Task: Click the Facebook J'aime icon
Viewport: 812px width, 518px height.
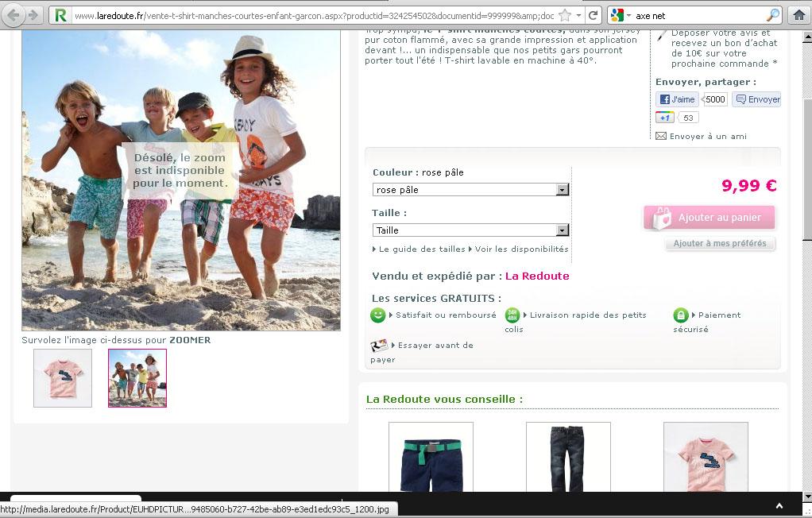Action: (665, 99)
